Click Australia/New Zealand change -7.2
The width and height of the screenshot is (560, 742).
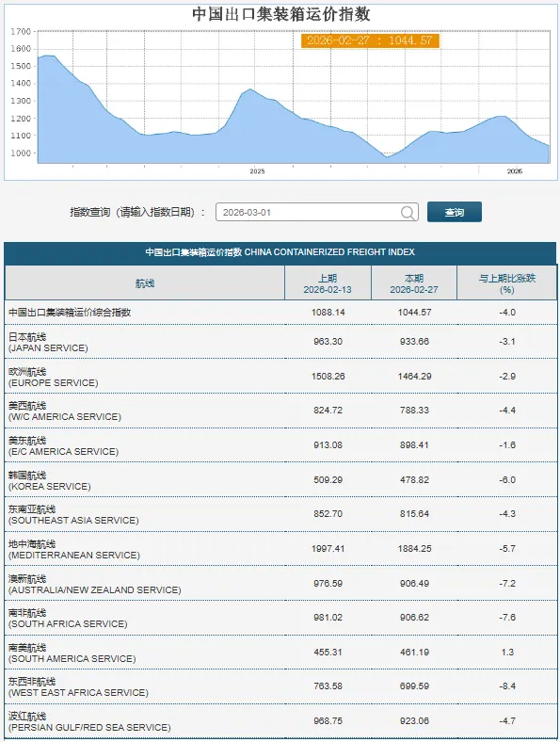pyautogui.click(x=507, y=584)
